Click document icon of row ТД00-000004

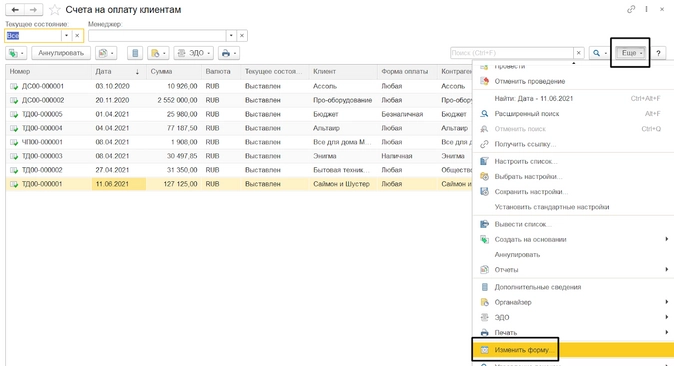(x=14, y=128)
